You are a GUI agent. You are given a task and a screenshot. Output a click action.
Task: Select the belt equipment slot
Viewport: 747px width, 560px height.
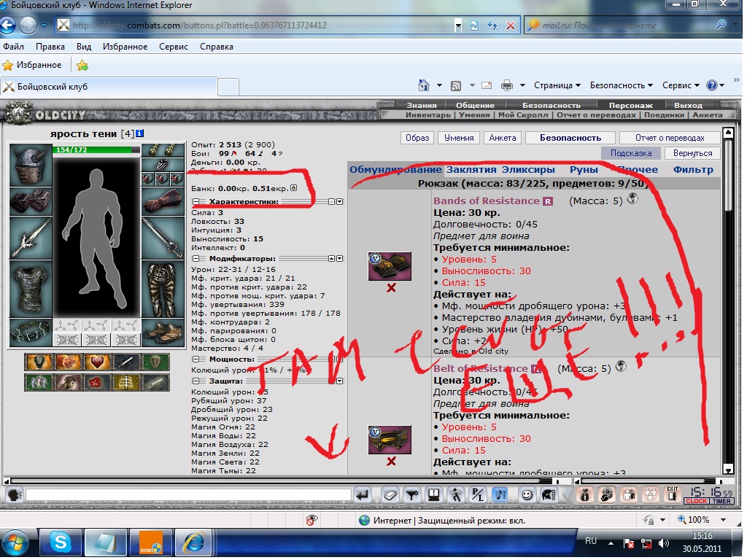pyautogui.click(x=31, y=332)
